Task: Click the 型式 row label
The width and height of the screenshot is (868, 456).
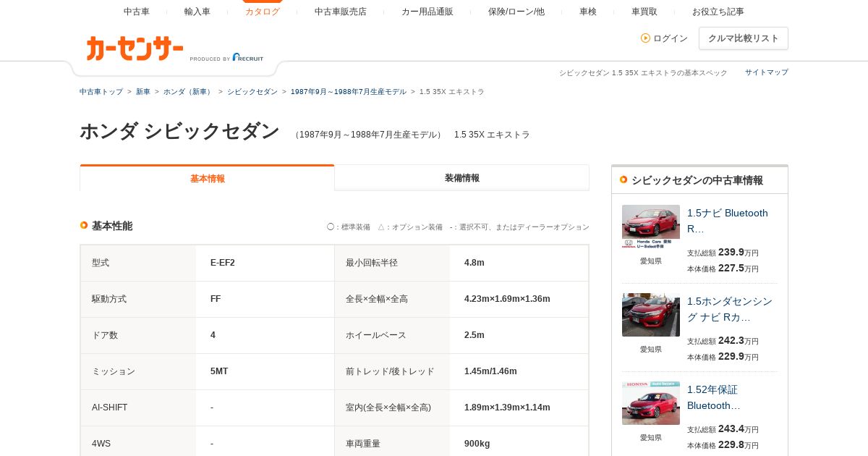Action: (x=101, y=263)
